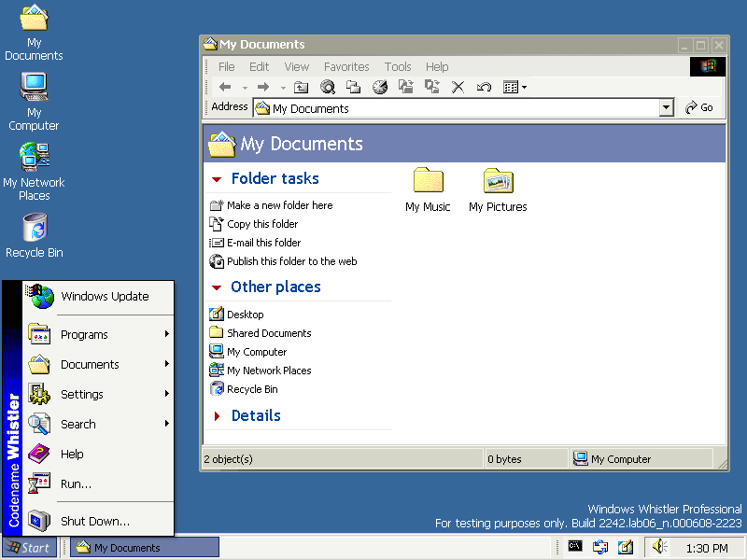Expand the Details section
The height and width of the screenshot is (560, 747).
pos(217,416)
